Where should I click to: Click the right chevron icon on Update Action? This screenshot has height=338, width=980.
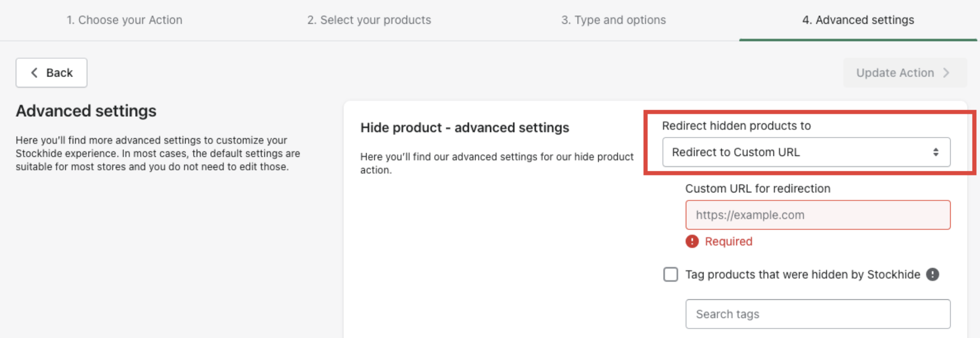pyautogui.click(x=946, y=73)
